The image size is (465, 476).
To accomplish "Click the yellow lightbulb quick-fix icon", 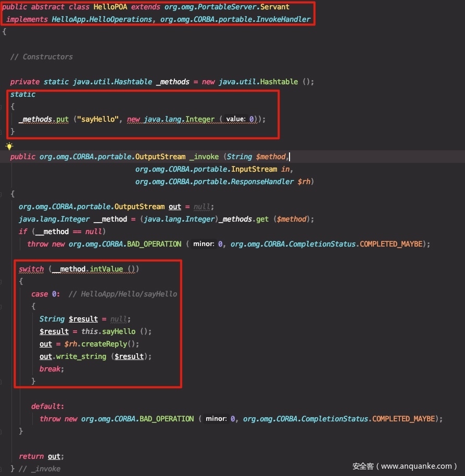I will [x=9, y=146].
